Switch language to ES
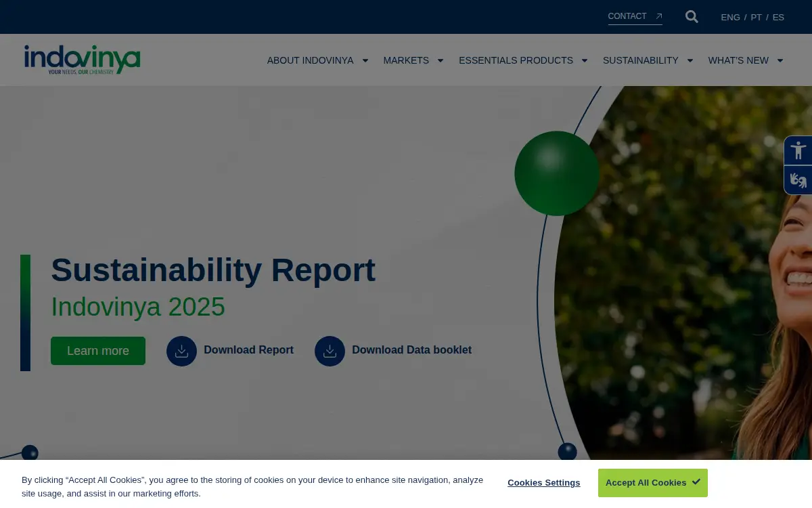Viewport: 812px width, 508px height. pos(778,17)
